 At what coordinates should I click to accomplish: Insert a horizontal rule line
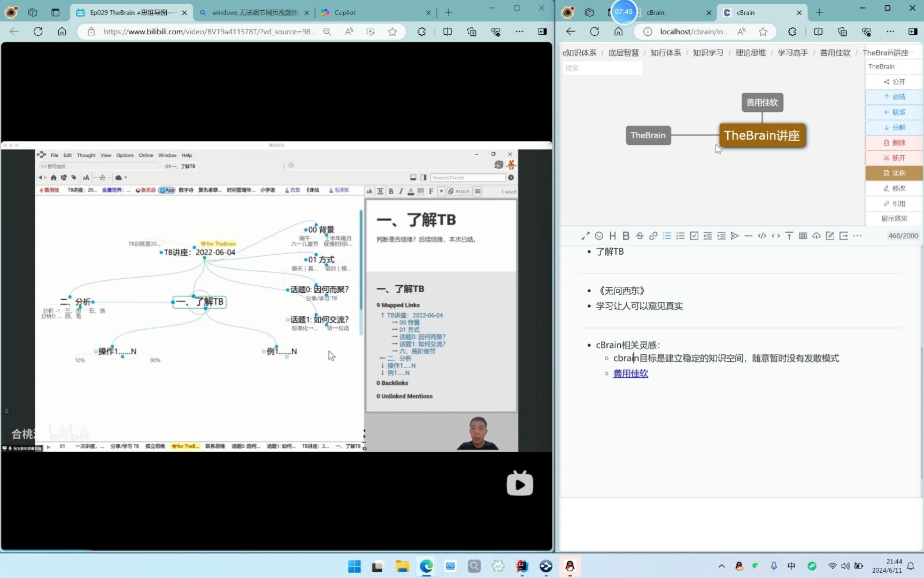point(749,235)
